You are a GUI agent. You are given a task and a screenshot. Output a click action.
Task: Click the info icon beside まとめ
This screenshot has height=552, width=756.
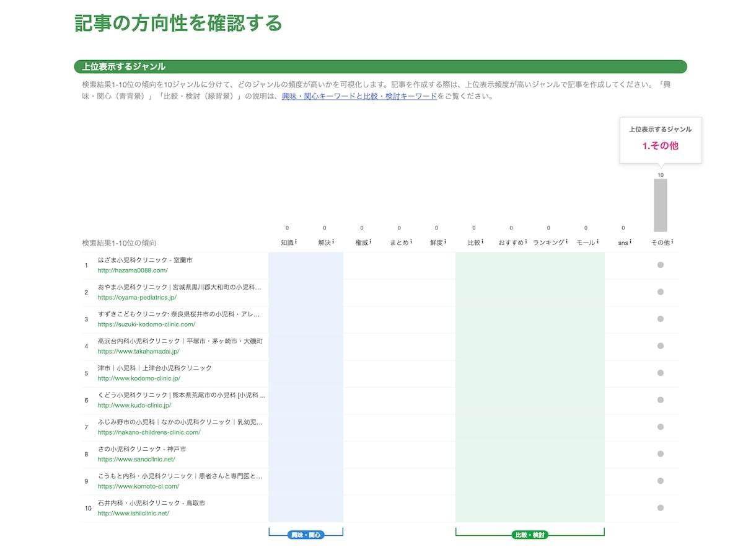coord(411,242)
